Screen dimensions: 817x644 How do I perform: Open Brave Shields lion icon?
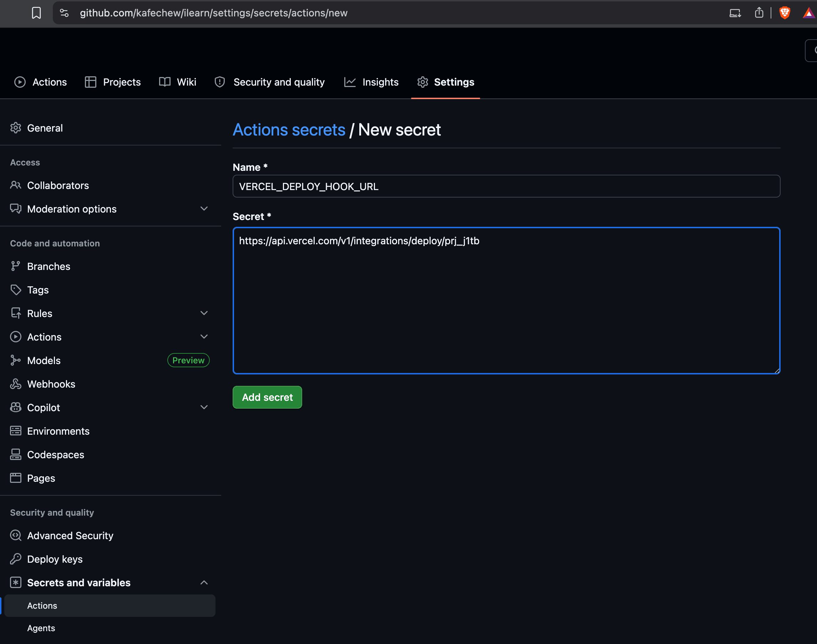point(785,13)
